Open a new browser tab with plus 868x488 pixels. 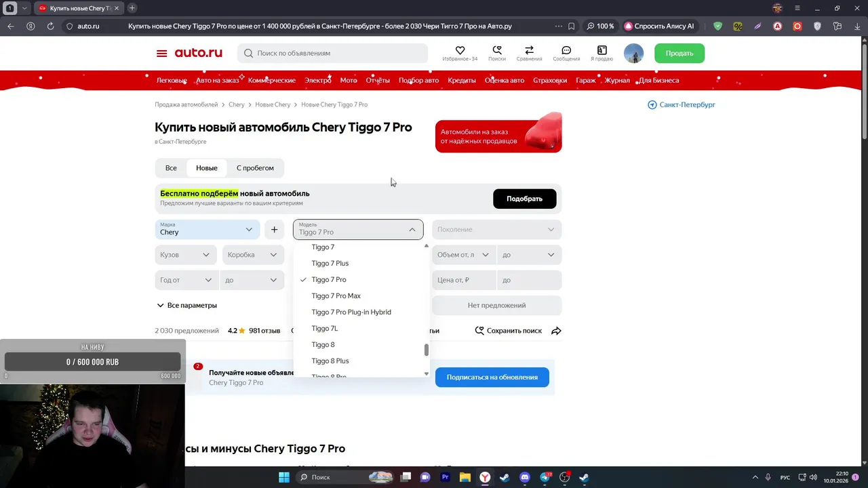132,8
